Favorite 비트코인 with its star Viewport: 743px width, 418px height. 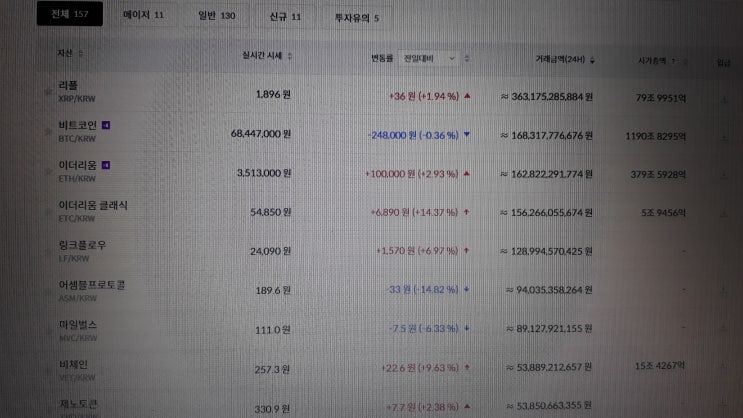click(48, 131)
